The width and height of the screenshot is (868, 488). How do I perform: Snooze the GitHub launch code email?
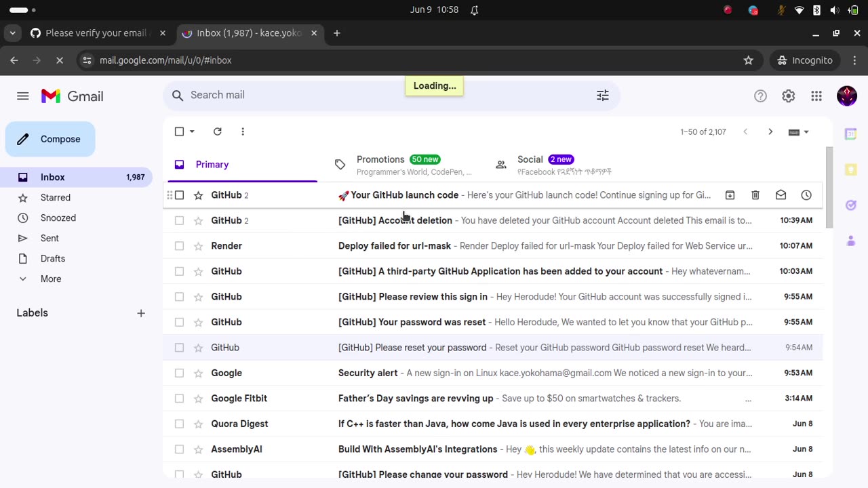click(x=806, y=195)
